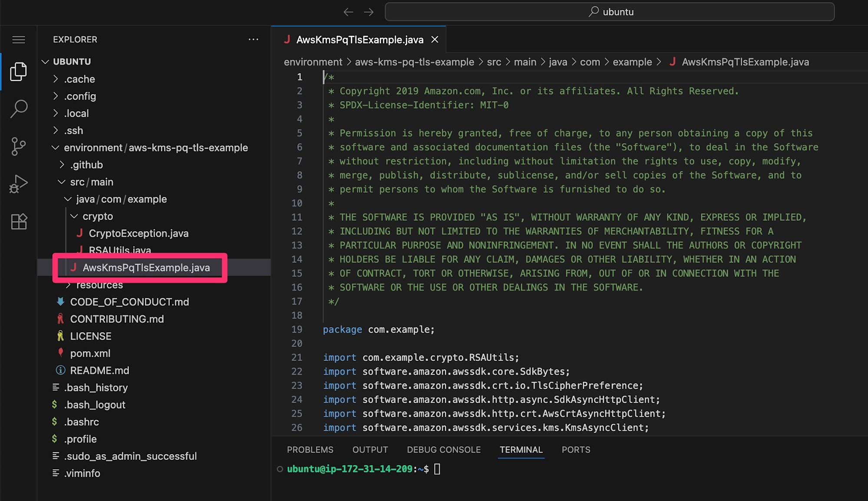868x501 pixels.
Task: Open the Run and Debug view
Action: 18,184
